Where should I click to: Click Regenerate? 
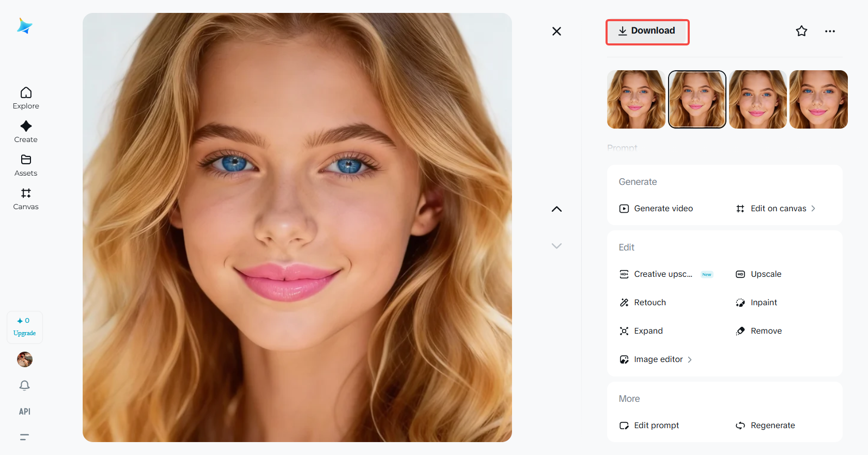[x=765, y=426]
